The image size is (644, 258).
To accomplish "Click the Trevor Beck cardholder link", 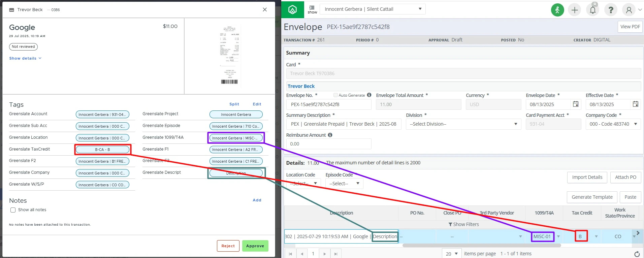I will click(301, 86).
